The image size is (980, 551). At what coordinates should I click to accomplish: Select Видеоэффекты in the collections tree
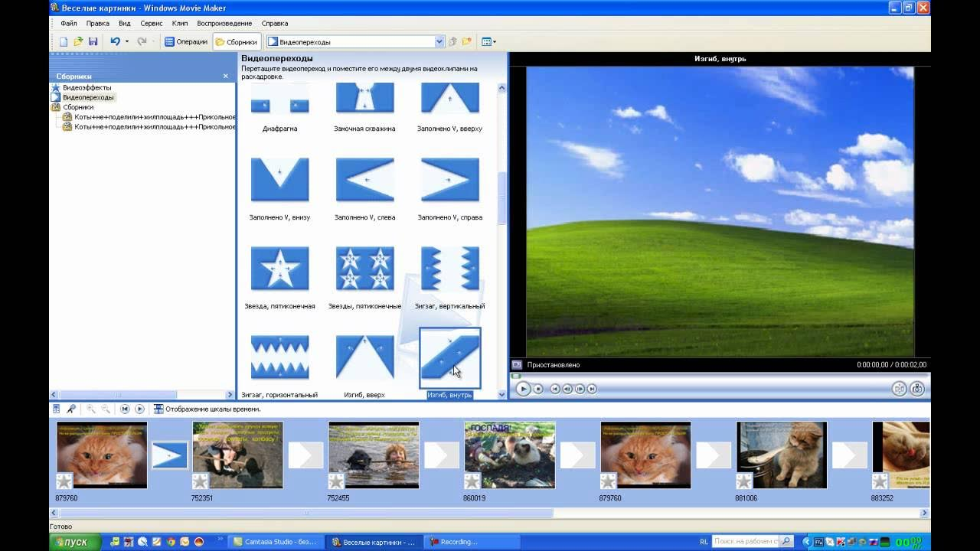(87, 88)
